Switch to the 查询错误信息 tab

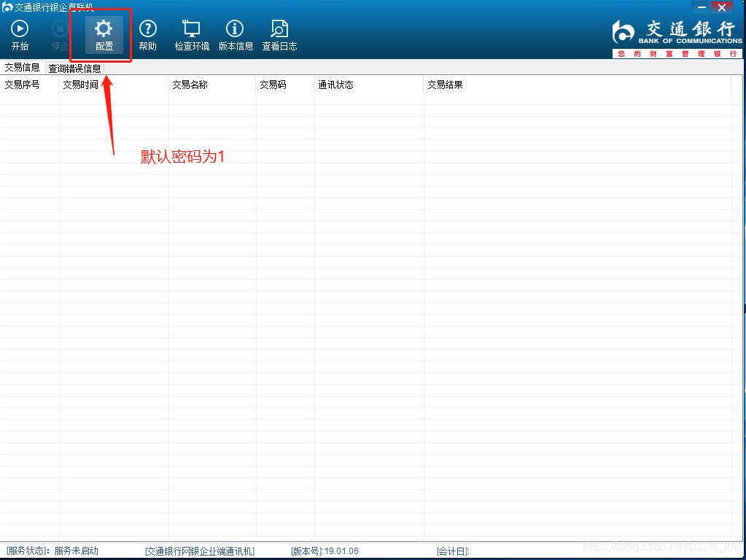tap(74, 69)
